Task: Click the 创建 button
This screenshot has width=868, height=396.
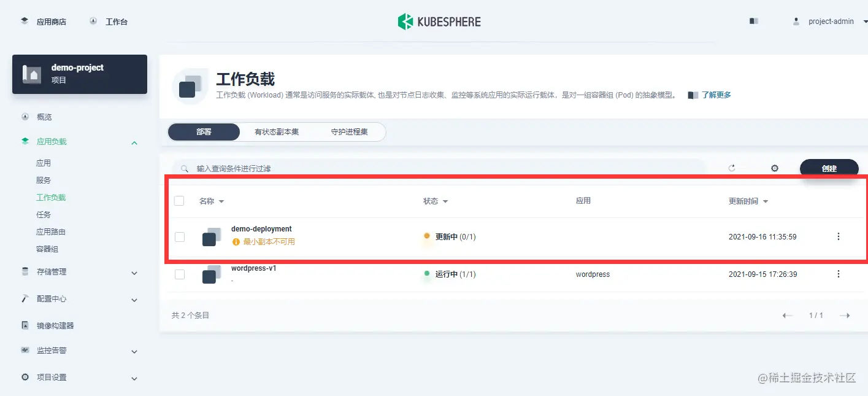Action: (x=829, y=168)
